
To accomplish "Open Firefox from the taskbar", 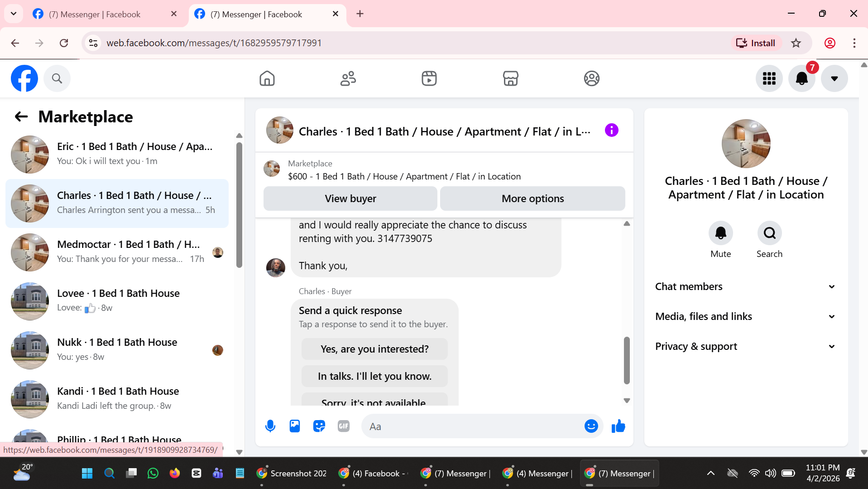I will pyautogui.click(x=175, y=474).
